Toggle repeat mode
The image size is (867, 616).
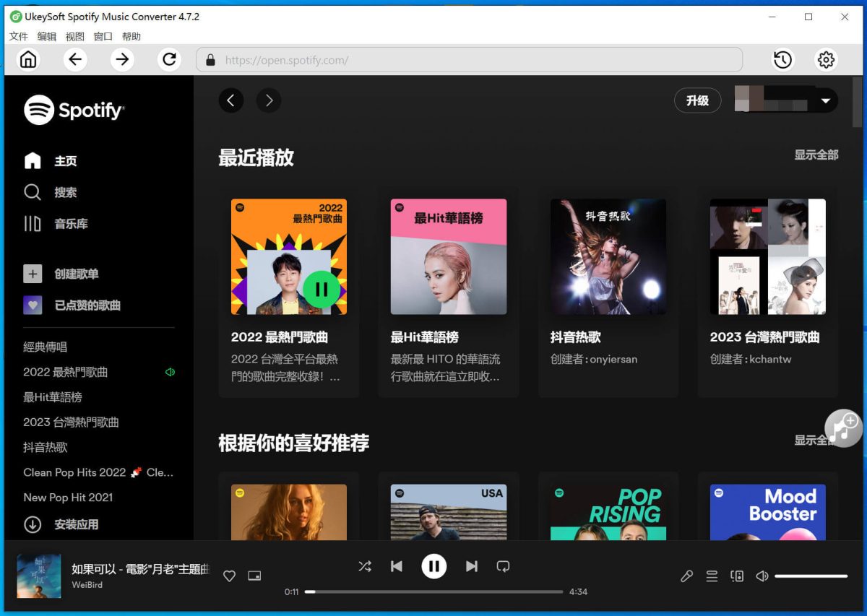504,566
